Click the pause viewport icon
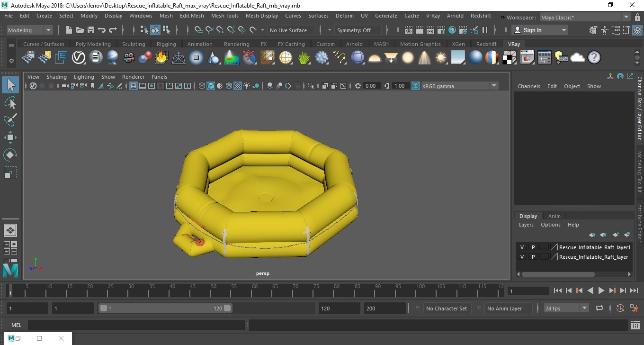Image resolution: width=644 pixels, height=345 pixels. (485, 30)
